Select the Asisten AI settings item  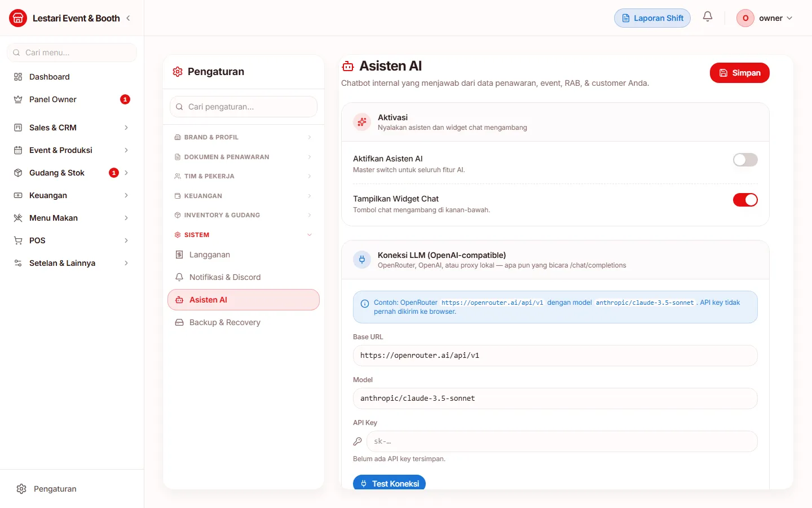pyautogui.click(x=244, y=300)
